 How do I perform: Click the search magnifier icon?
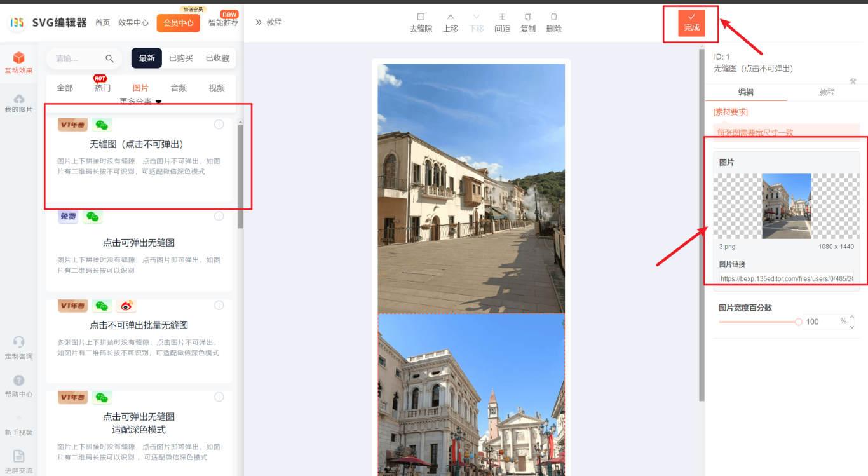[x=109, y=58]
